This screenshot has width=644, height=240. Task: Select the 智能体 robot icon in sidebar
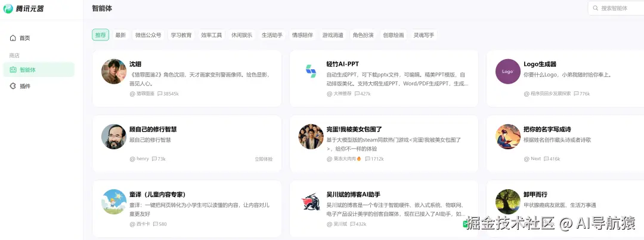[x=13, y=70]
